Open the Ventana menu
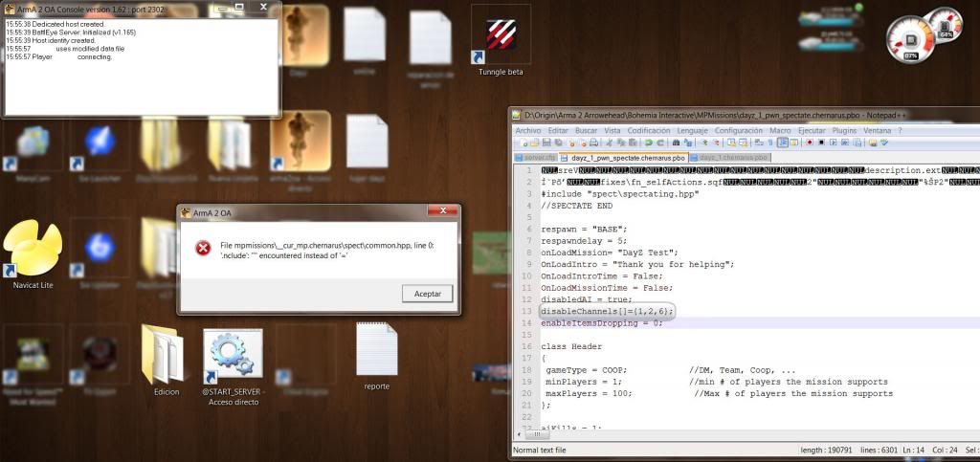 (x=877, y=130)
